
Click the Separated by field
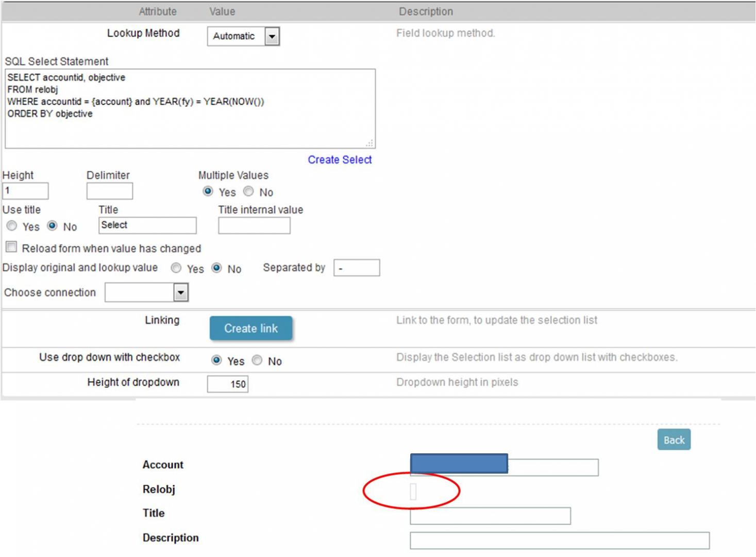(x=357, y=268)
